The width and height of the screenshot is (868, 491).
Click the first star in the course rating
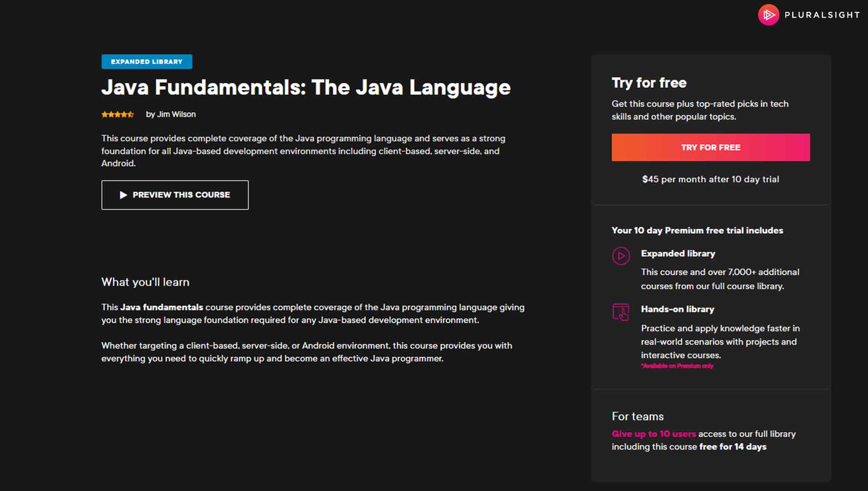(x=105, y=114)
